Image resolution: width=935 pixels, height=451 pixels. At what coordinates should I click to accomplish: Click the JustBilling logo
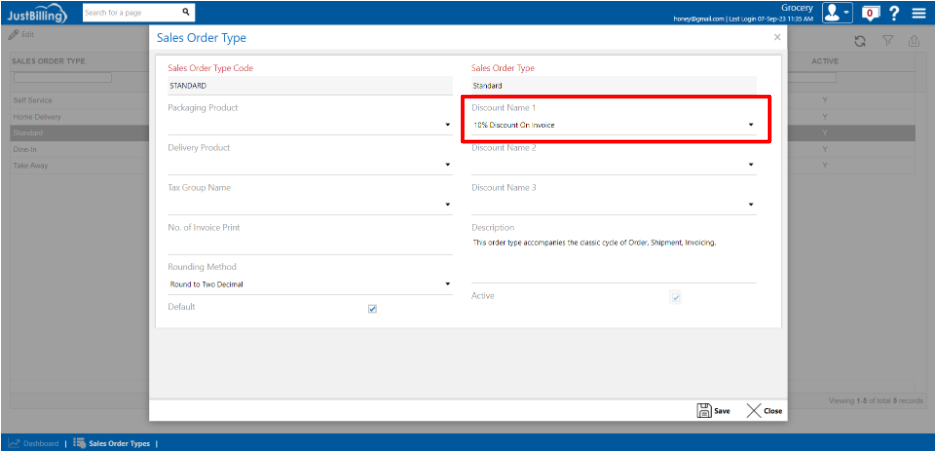pyautogui.click(x=37, y=13)
